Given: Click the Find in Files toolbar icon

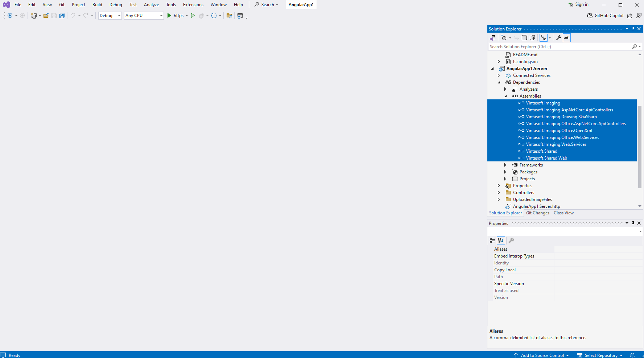Looking at the screenshot, I should point(229,16).
